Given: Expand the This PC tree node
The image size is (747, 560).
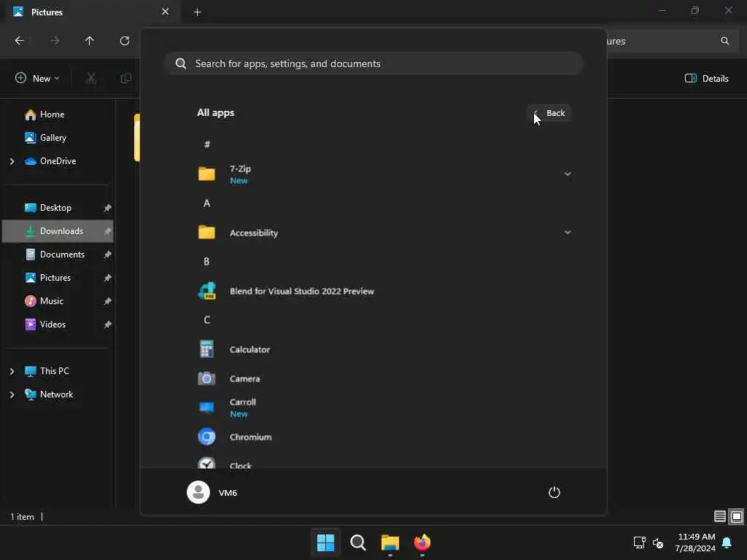Looking at the screenshot, I should tap(12, 371).
